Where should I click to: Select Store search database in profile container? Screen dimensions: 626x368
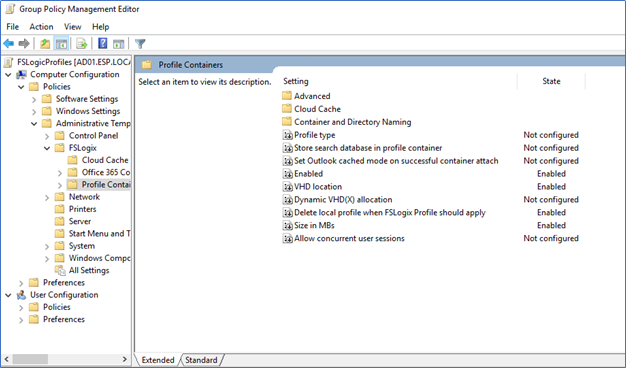pos(368,148)
